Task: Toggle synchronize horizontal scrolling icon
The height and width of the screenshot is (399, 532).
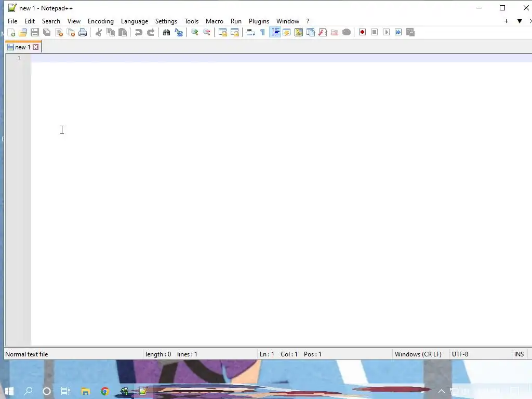Action: 234,33
